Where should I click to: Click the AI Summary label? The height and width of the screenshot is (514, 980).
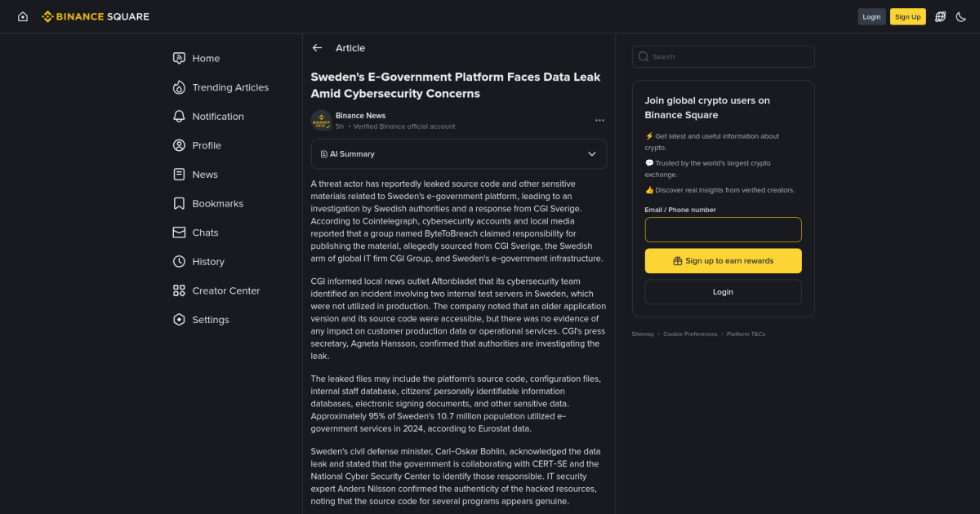coord(352,153)
